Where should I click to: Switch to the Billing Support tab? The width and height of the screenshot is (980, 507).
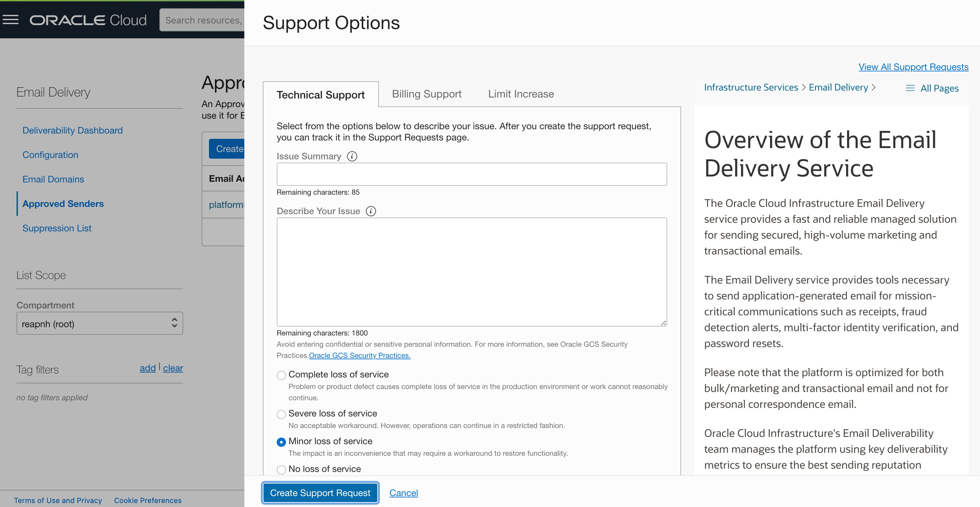427,94
